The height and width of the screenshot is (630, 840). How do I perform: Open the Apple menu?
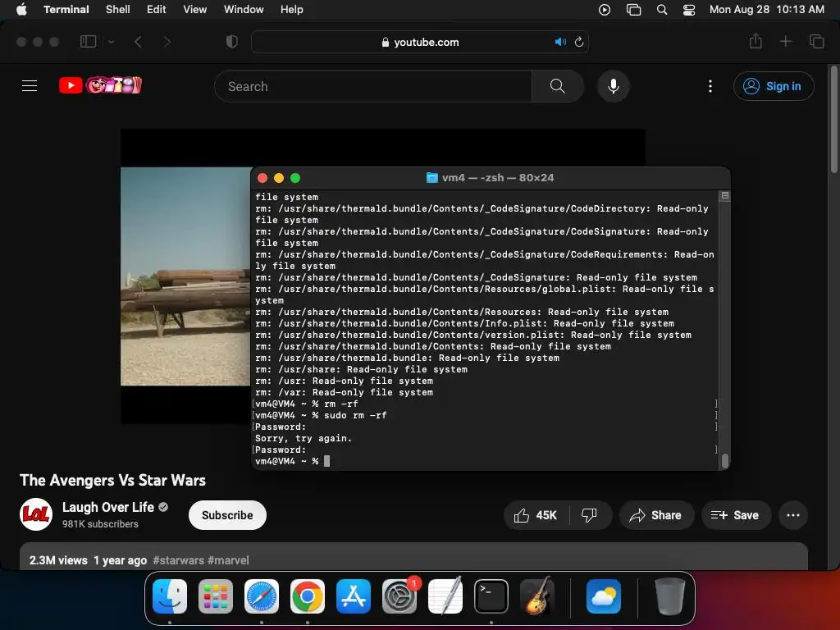21,10
